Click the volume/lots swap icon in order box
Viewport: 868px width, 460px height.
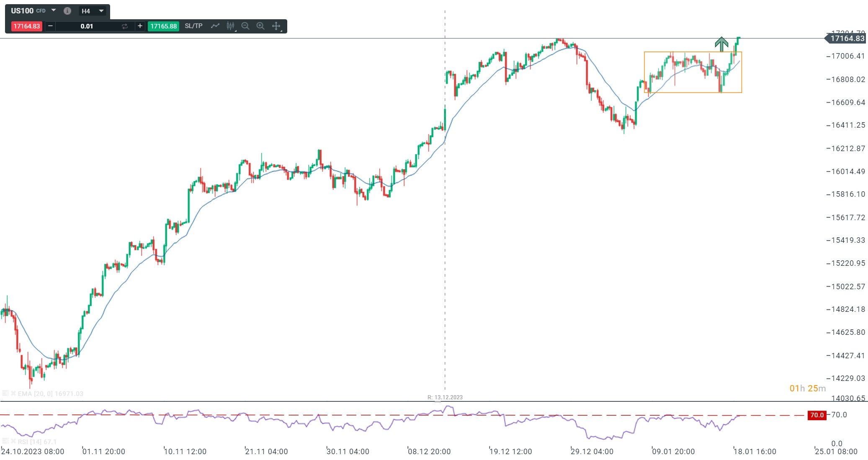(x=125, y=26)
